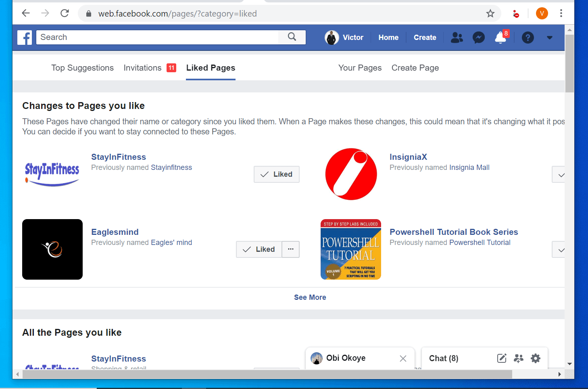
Task: Open the Chat settings gear icon
Action: (536, 358)
